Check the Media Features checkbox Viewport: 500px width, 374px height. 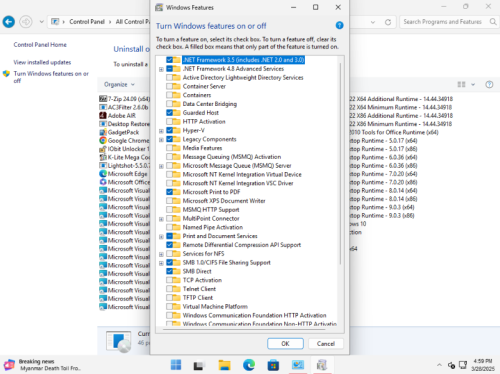click(x=170, y=148)
